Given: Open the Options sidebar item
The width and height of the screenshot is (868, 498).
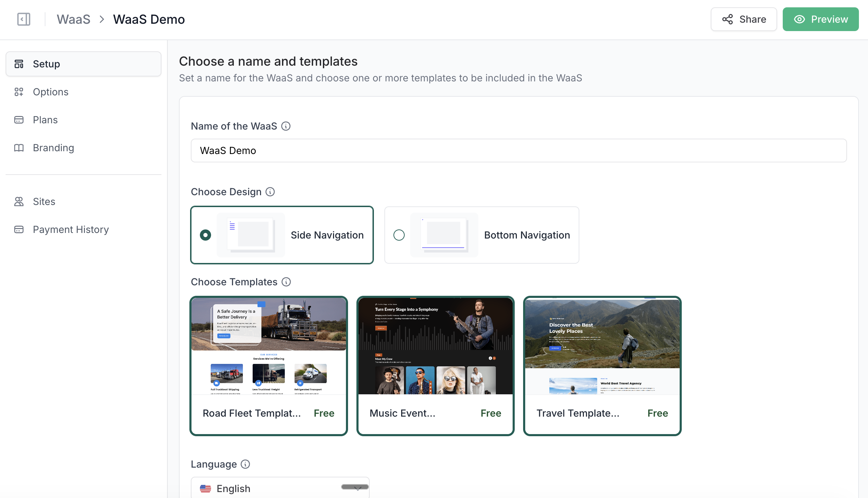Looking at the screenshot, I should click(51, 92).
